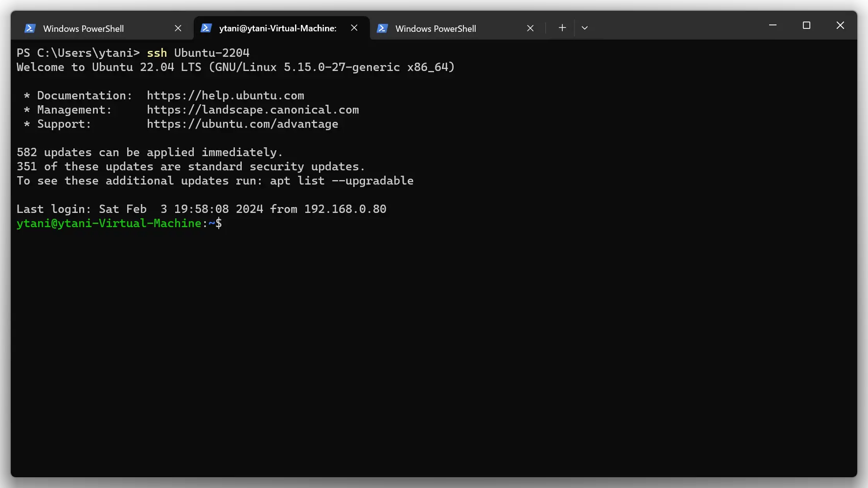This screenshot has width=868, height=488.
Task: Click the '5.15.0-27-generic' kernel text
Action: [x=342, y=67]
